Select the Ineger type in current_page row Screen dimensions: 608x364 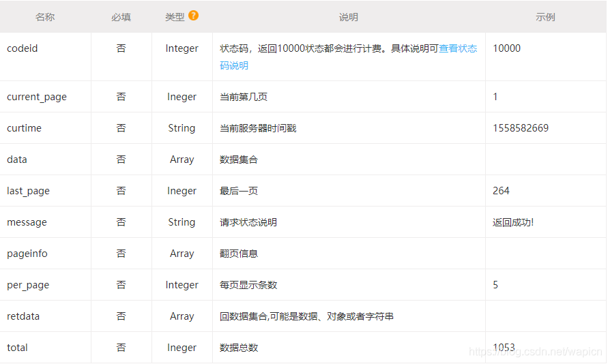182,97
